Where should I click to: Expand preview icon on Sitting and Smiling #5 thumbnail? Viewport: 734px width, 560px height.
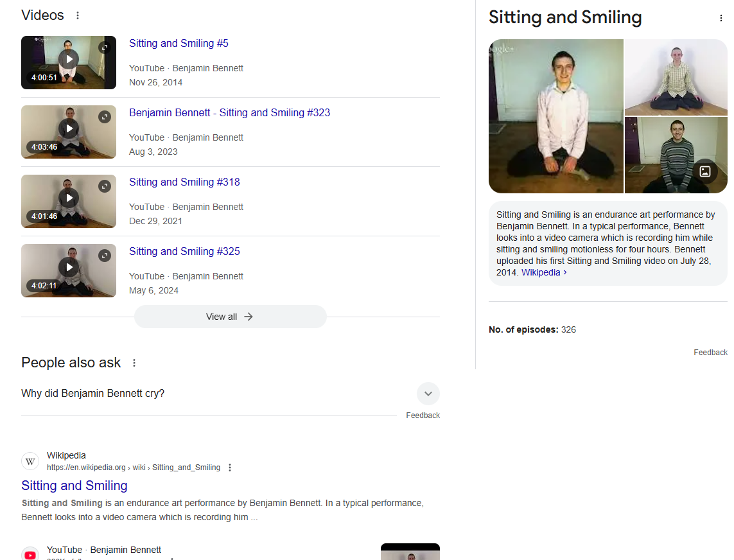pos(105,48)
